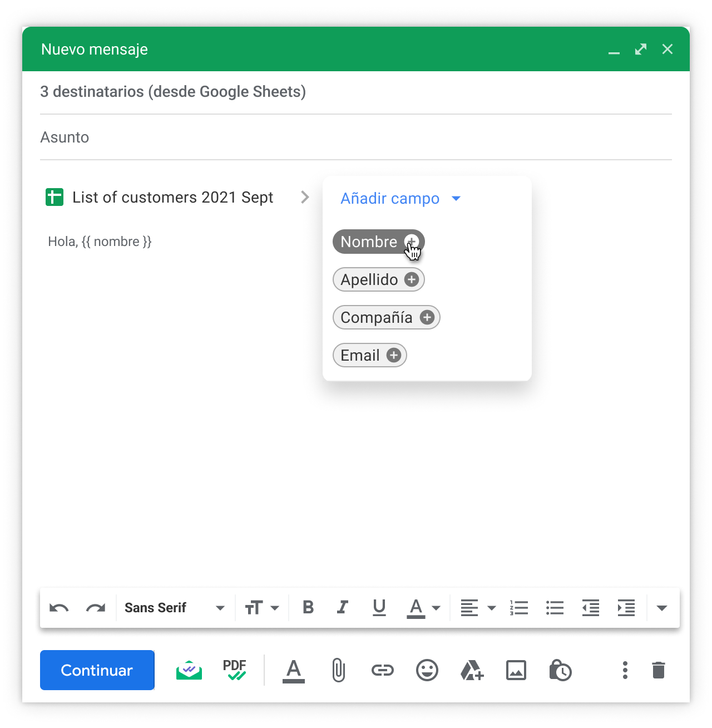Toggle bold formatting
This screenshot has width=712, height=728.
(x=308, y=607)
